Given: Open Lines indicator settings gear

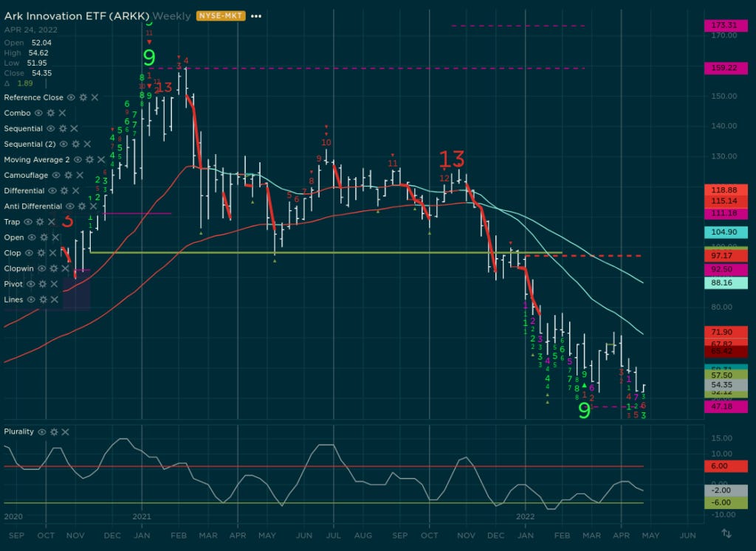Looking at the screenshot, I should (43, 299).
